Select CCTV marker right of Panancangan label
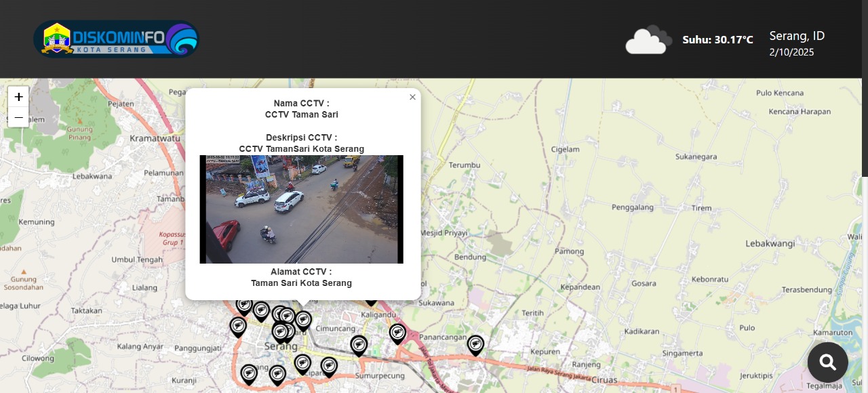This screenshot has height=393, width=868. pyautogui.click(x=475, y=345)
